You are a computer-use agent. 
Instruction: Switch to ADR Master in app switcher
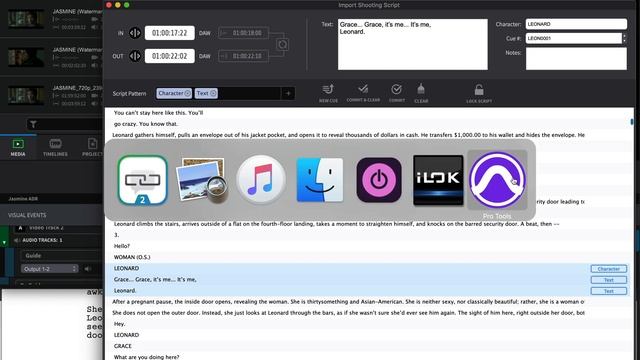(x=142, y=180)
